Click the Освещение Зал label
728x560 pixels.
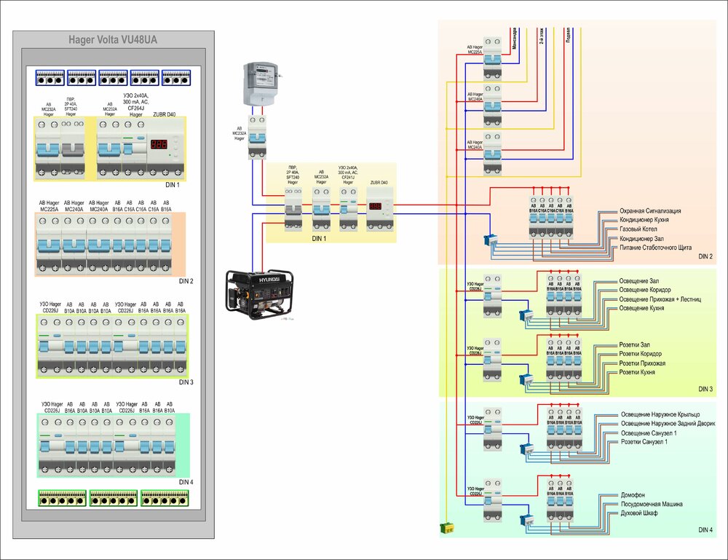(x=639, y=281)
